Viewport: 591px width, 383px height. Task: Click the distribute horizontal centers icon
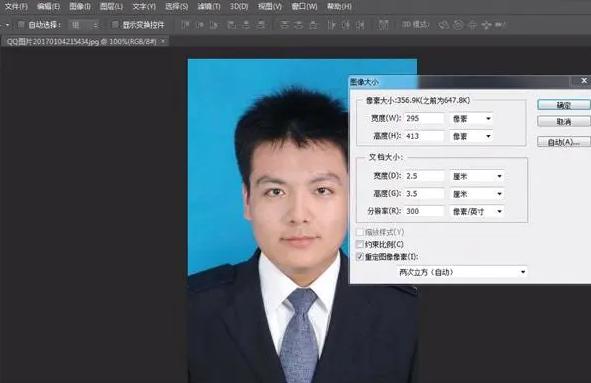[346, 25]
